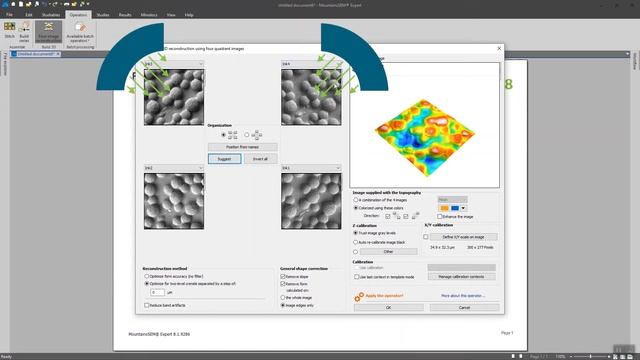Click the Define X/Y scale on image button

click(x=463, y=237)
